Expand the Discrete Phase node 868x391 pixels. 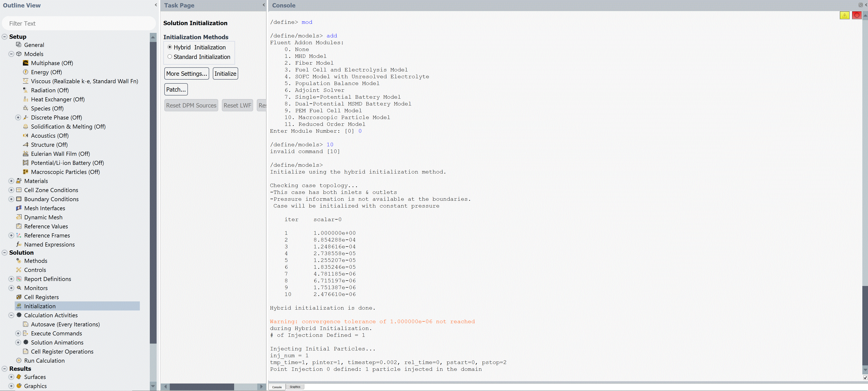click(x=18, y=118)
